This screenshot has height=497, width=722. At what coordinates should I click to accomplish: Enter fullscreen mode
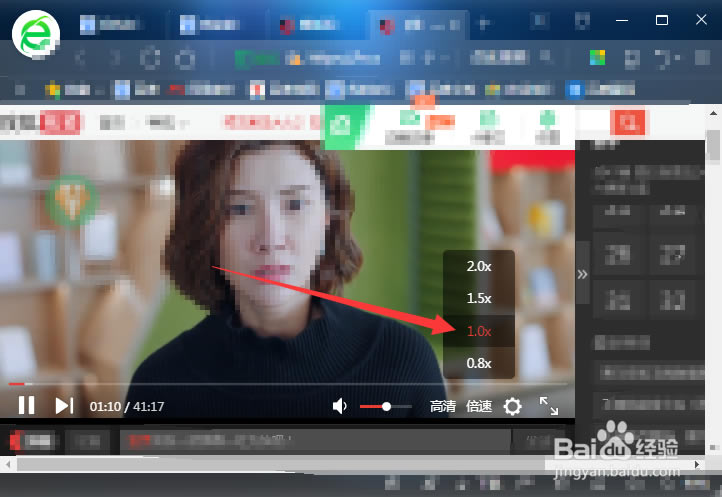pyautogui.click(x=549, y=405)
